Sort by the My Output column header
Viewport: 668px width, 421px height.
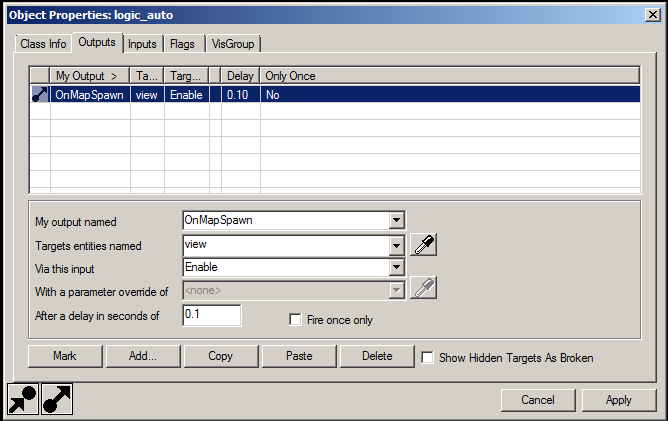click(89, 75)
